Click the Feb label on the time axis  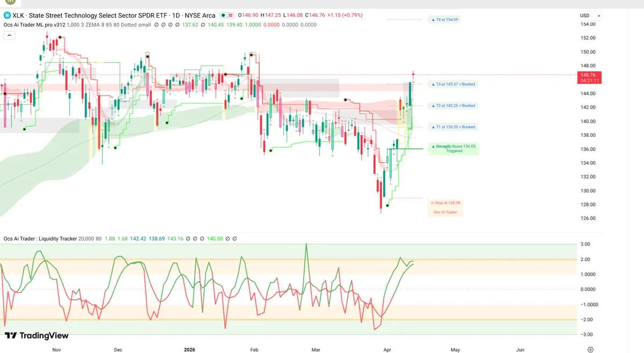(254, 349)
